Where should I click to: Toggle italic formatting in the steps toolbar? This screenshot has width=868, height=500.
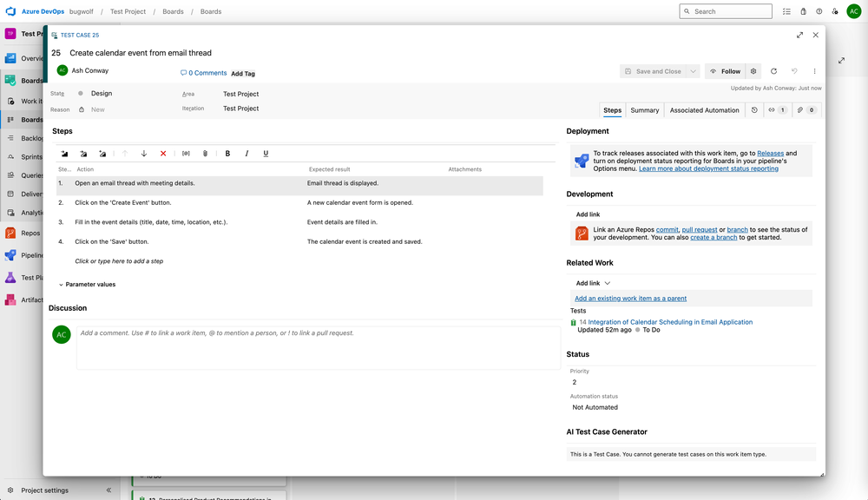tap(246, 153)
